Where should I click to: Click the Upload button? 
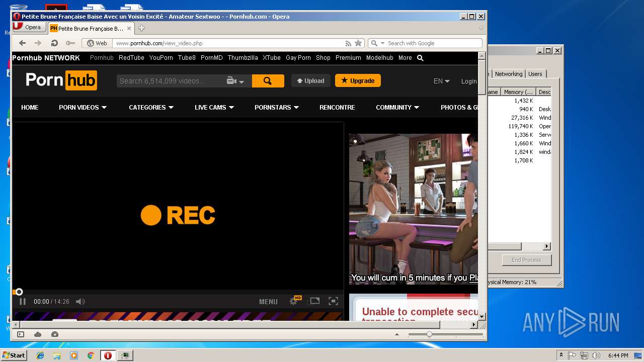coord(310,80)
